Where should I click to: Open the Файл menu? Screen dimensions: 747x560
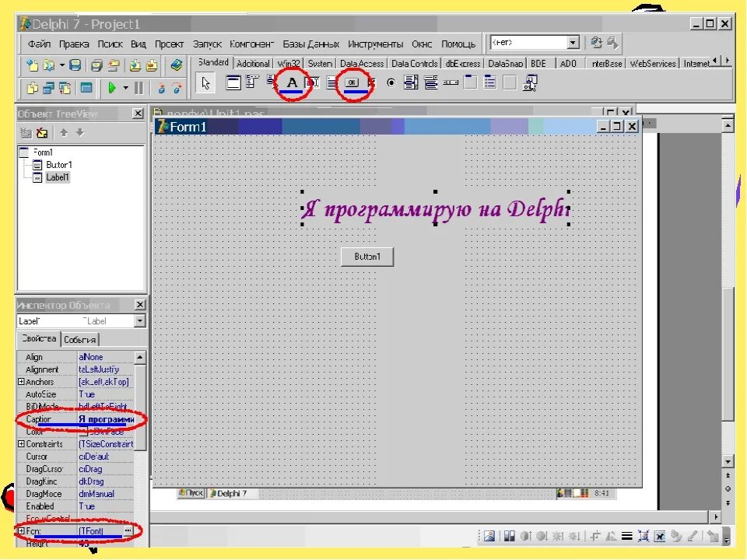coord(39,44)
